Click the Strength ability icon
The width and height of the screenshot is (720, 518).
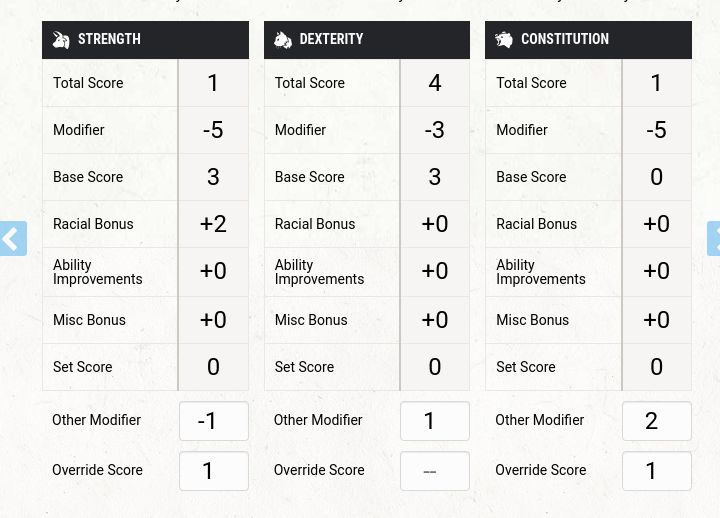[x=61, y=40]
